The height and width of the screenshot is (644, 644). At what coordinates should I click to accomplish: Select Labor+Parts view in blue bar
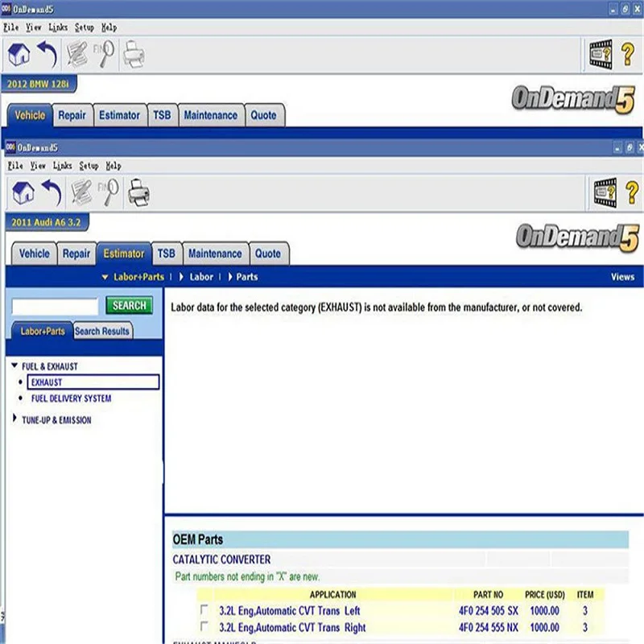pos(138,277)
